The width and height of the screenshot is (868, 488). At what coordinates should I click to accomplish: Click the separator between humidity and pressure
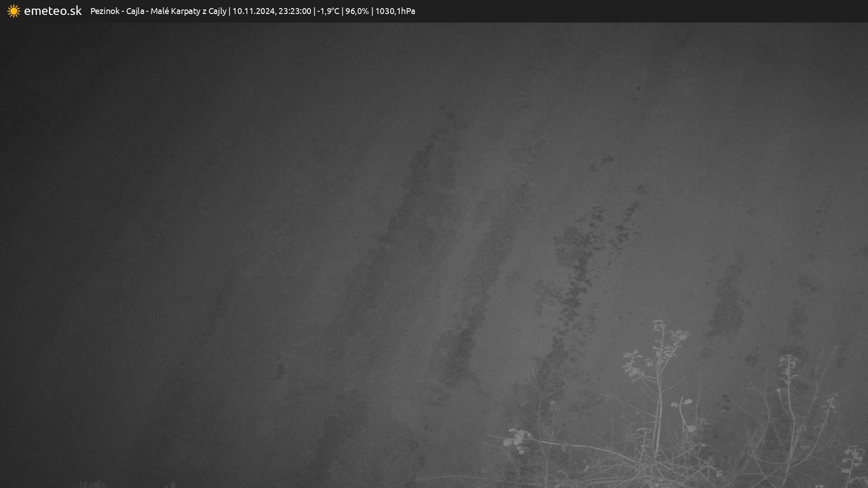372,11
